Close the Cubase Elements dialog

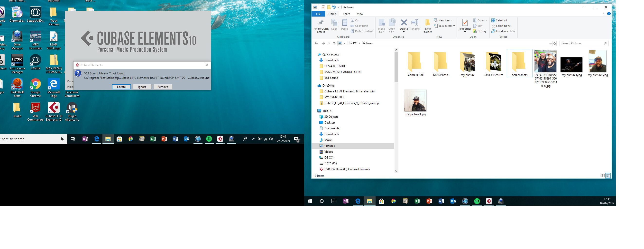pos(207,65)
